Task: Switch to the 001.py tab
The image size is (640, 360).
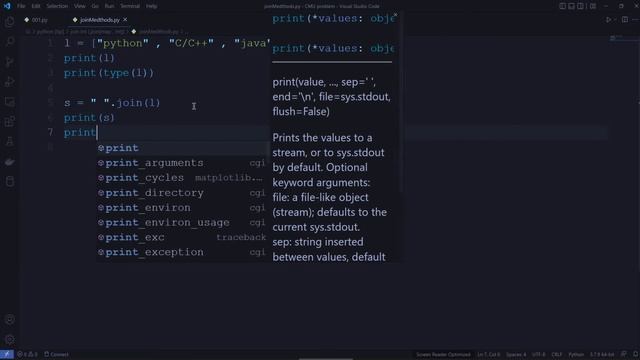Action: coord(40,20)
